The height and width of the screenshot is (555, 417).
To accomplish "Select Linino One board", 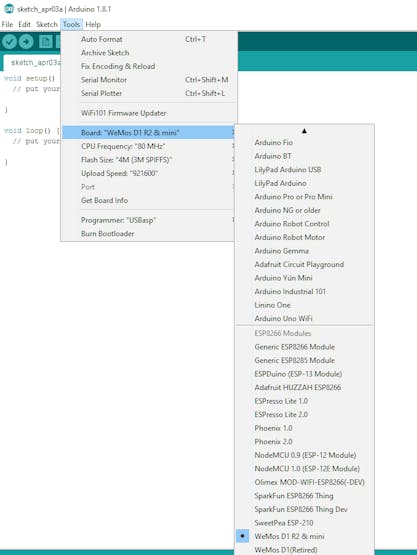I will [304, 305].
